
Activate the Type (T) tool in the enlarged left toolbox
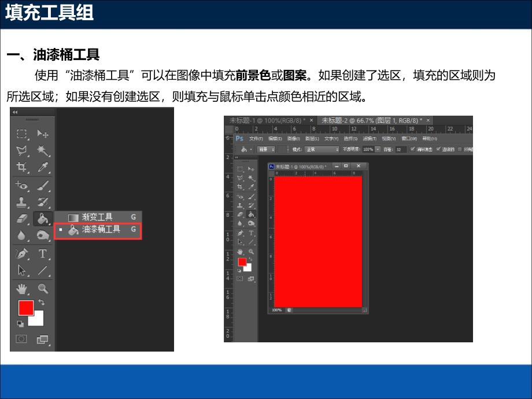point(43,253)
